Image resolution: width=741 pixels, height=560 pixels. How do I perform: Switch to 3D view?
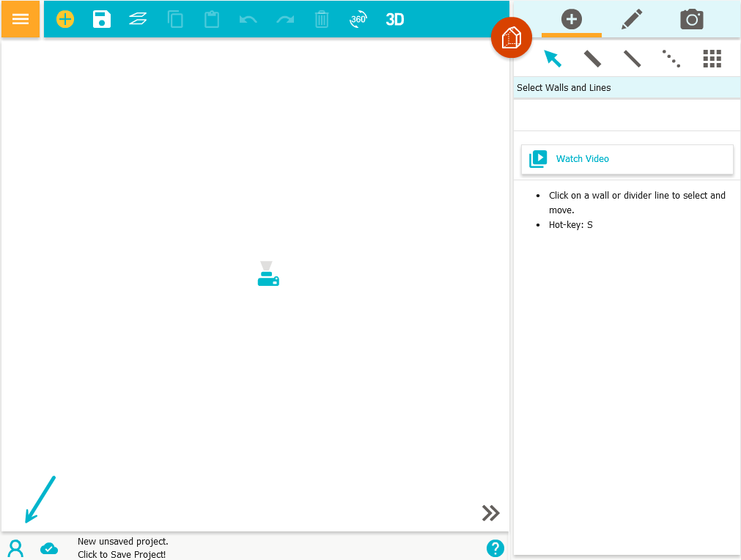(395, 19)
